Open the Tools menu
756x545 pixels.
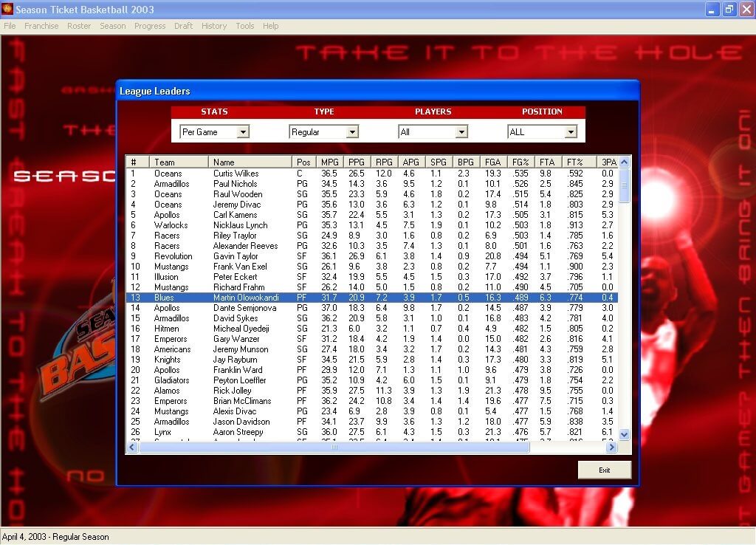click(245, 26)
